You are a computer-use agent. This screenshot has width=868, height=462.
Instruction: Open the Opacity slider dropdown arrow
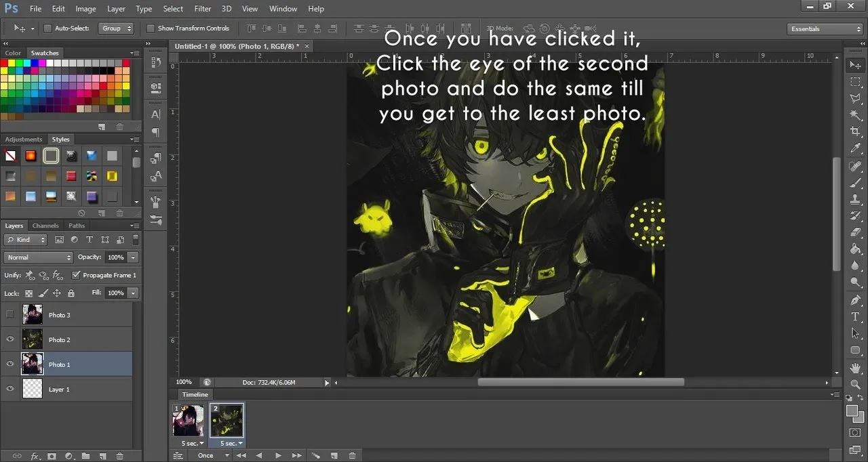[133, 257]
